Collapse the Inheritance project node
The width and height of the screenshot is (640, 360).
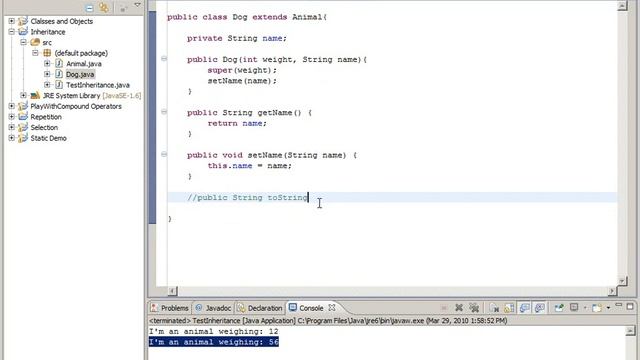(x=11, y=32)
